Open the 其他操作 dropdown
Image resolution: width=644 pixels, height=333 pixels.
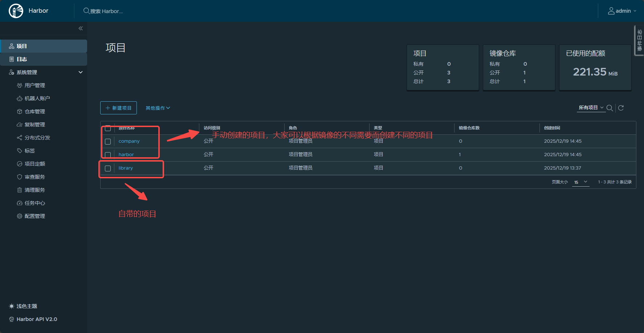point(158,108)
